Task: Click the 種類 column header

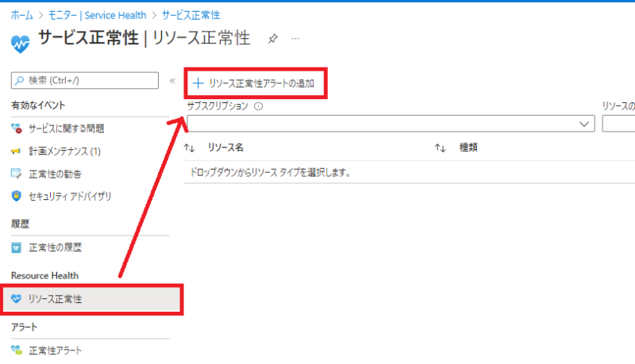Action: coord(468,148)
